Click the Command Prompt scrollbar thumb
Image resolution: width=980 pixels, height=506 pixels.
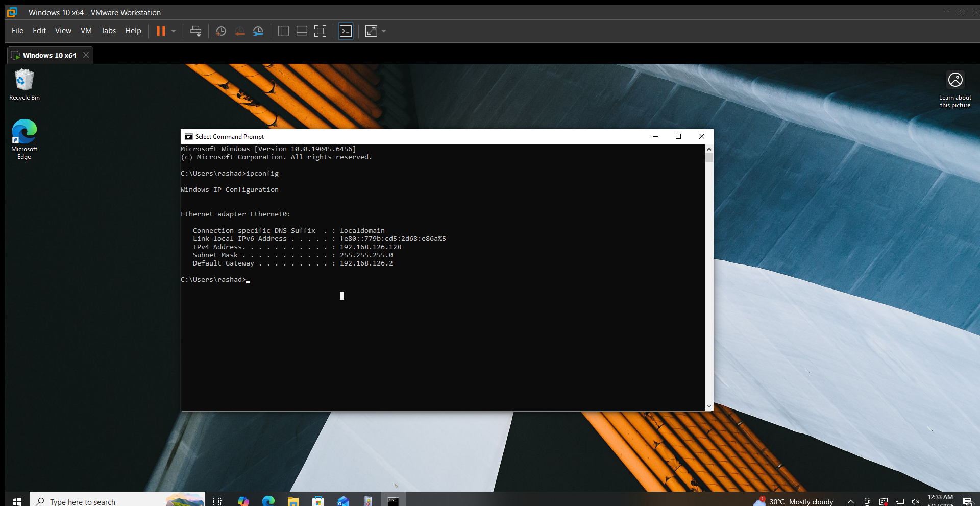709,157
